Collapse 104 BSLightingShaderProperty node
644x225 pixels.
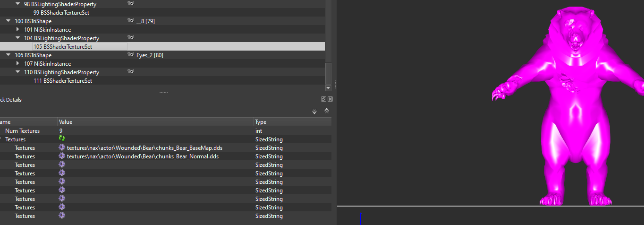(x=18, y=38)
